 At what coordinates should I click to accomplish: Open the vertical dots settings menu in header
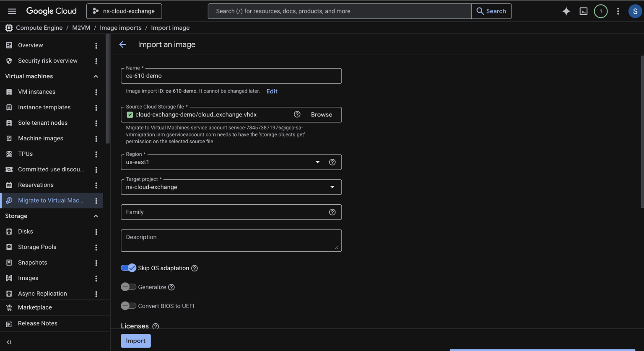618,11
